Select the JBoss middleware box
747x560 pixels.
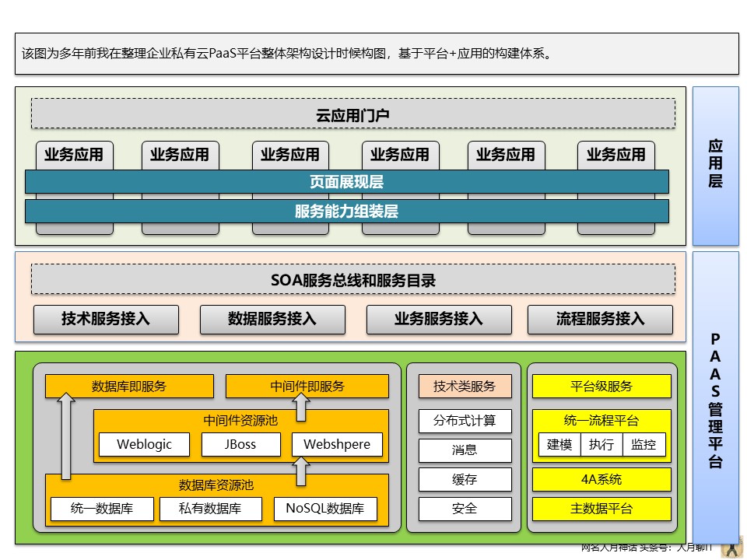point(240,445)
